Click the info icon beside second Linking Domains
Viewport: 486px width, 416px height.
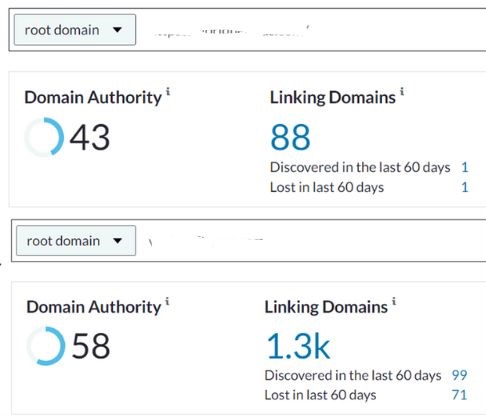[394, 301]
